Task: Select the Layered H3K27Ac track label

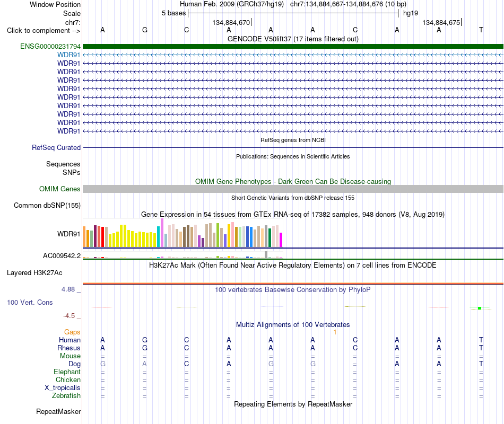Action: 34,273
